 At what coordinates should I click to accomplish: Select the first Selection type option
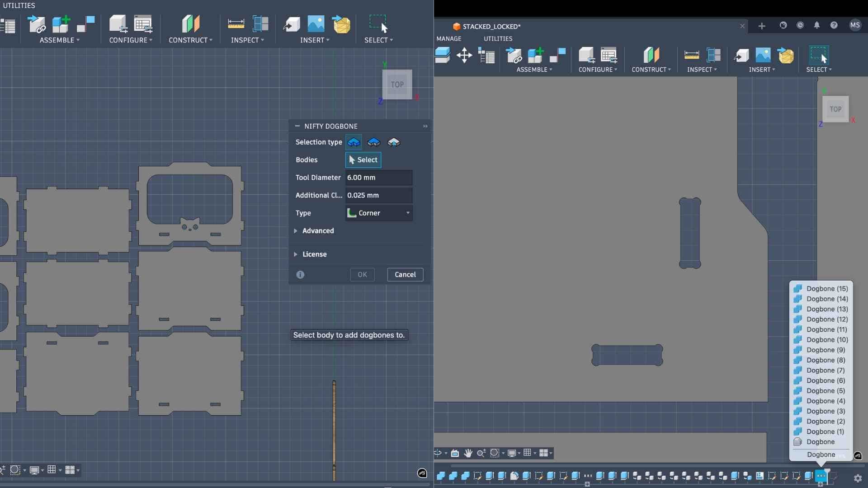coord(354,142)
